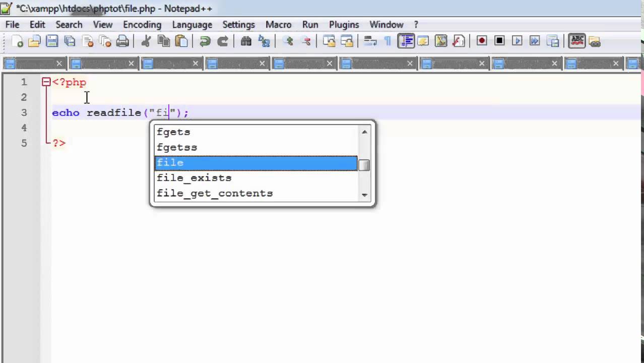The width and height of the screenshot is (644, 363).
Task: Select the highlighted file suggestion
Action: [x=256, y=163]
